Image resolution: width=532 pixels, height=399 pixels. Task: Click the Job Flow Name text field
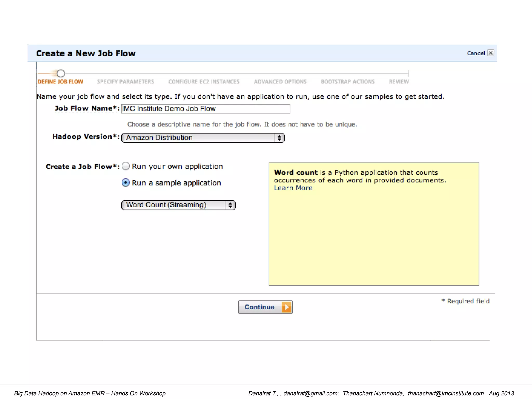[205, 109]
